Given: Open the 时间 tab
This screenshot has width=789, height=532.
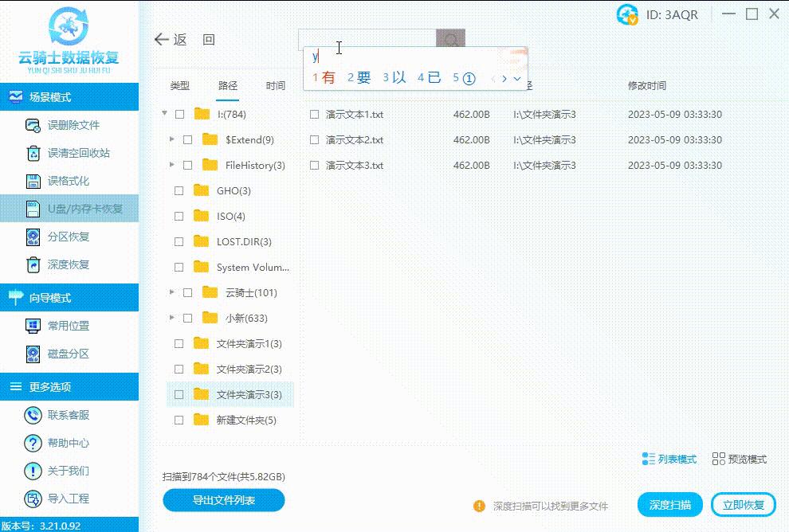Looking at the screenshot, I should pyautogui.click(x=275, y=84).
